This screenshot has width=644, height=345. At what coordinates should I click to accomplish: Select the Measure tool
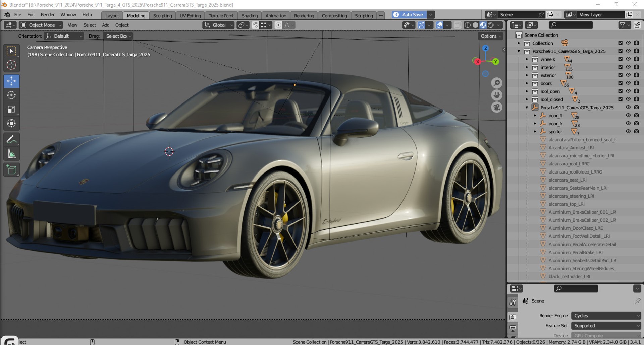[x=11, y=154]
